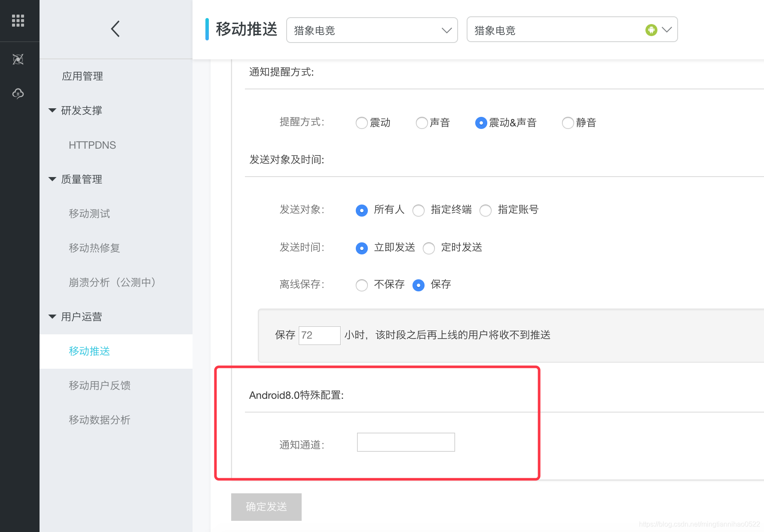Open 移动测试 menu item
This screenshot has width=764, height=532.
click(89, 214)
